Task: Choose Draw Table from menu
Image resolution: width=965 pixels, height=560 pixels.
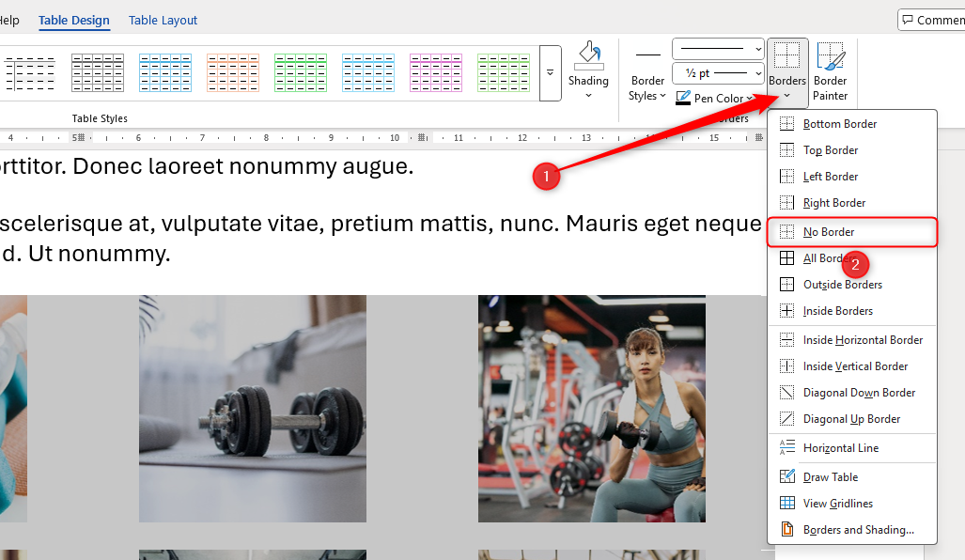Action: 830,477
